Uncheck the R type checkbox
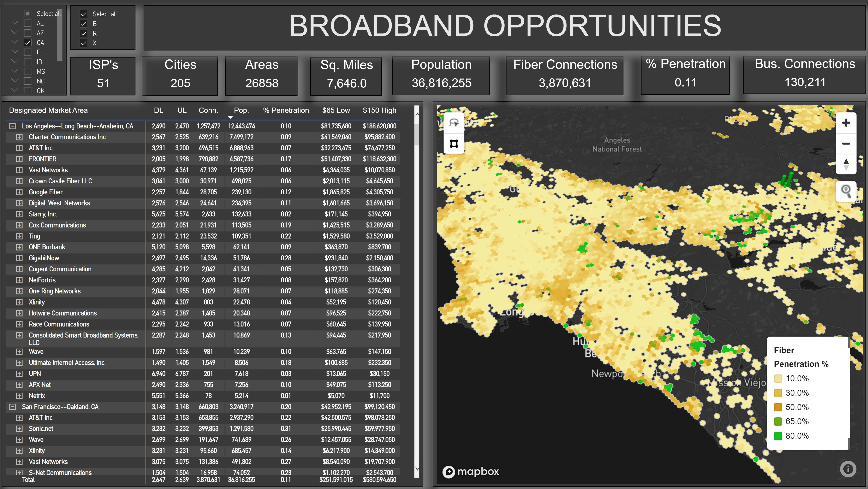Image resolution: width=868 pixels, height=489 pixels. click(84, 33)
